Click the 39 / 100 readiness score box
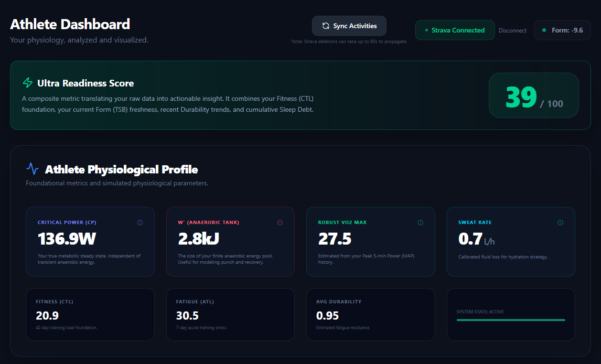Image resolution: width=601 pixels, height=364 pixels. pos(533,95)
